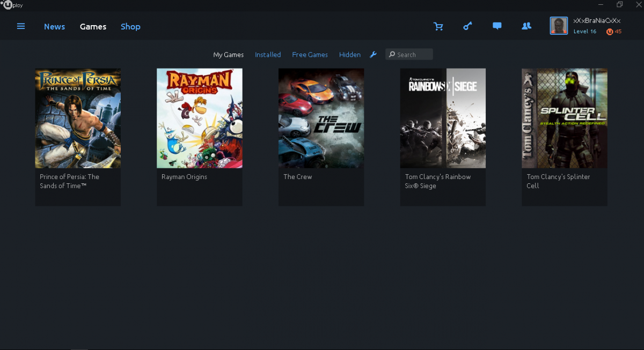Open the hamburger menu

pyautogui.click(x=21, y=26)
